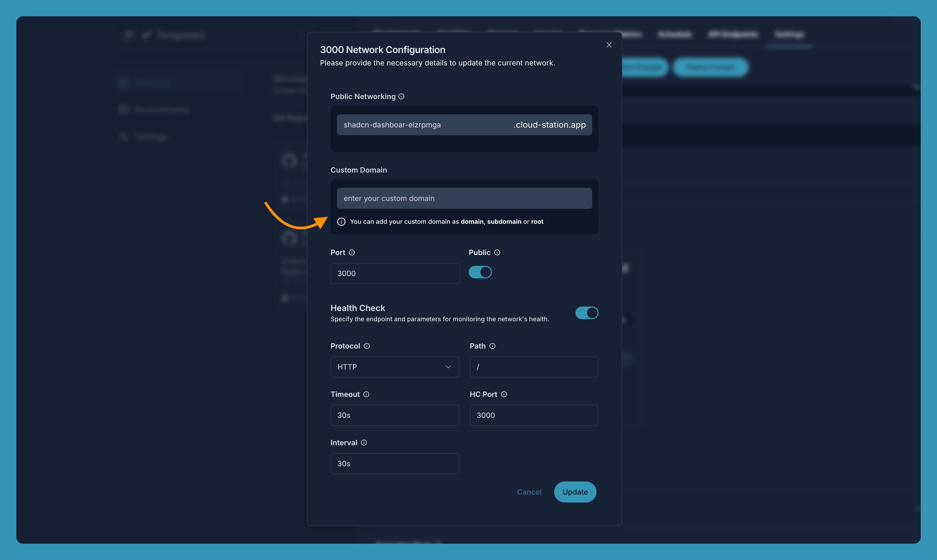Click the Protocol info icon
This screenshot has width=937, height=560.
click(x=367, y=346)
